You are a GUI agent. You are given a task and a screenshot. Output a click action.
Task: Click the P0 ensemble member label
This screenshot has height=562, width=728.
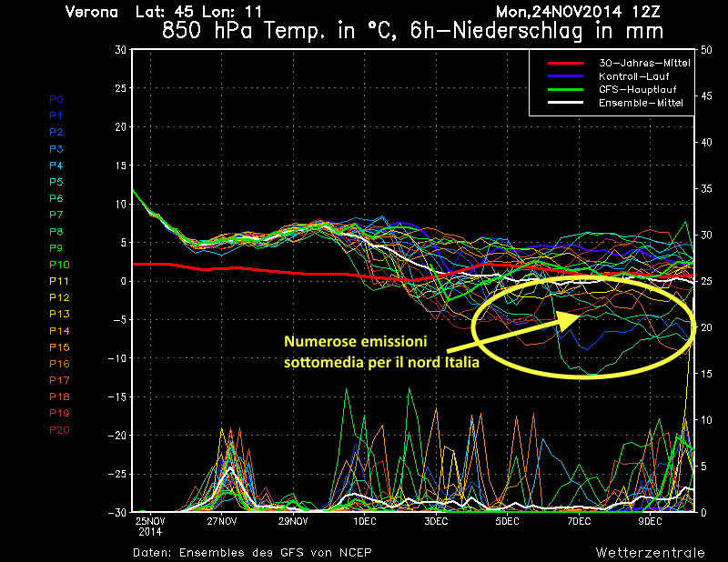click(x=56, y=99)
